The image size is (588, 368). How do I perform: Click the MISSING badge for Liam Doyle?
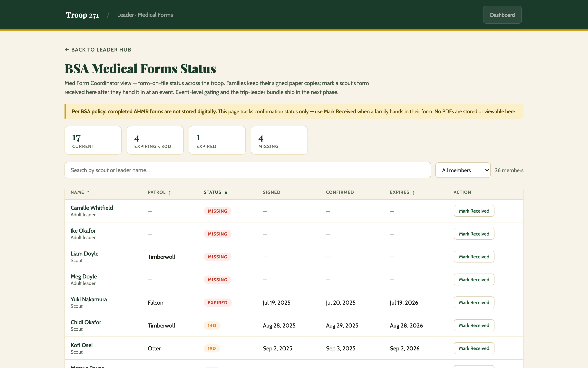pos(217,257)
